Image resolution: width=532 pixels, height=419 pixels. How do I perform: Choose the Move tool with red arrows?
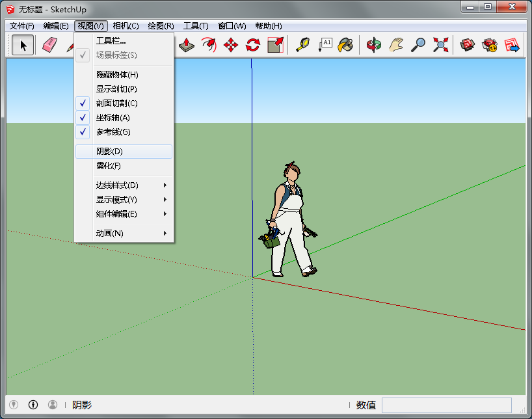(x=231, y=45)
